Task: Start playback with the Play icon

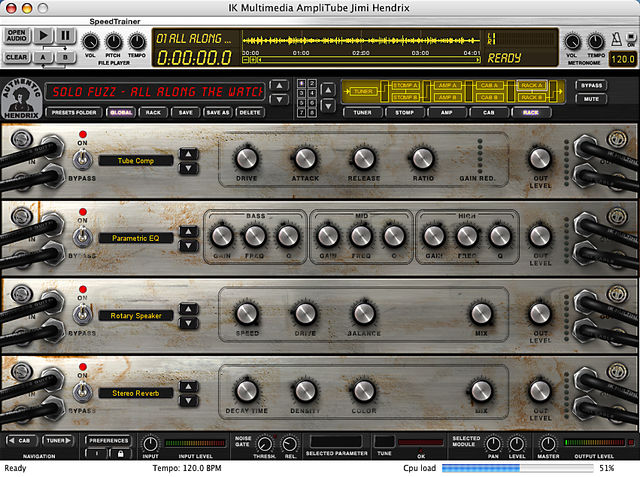Action: (x=43, y=36)
